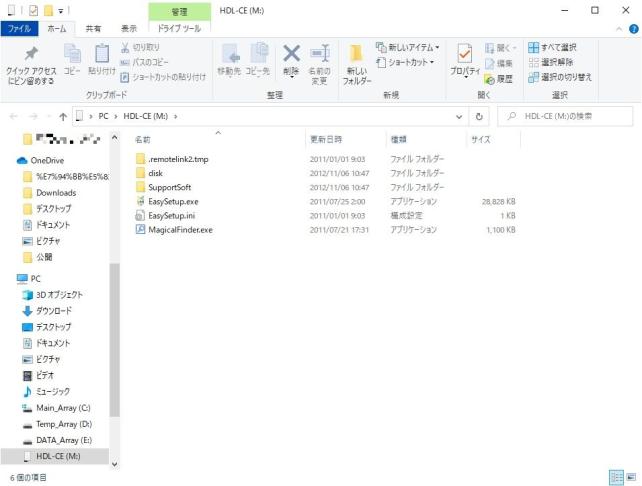Screen dimensions: 642x486
Task: Open the Easy access shortcut dropdown
Action: [x=405, y=62]
